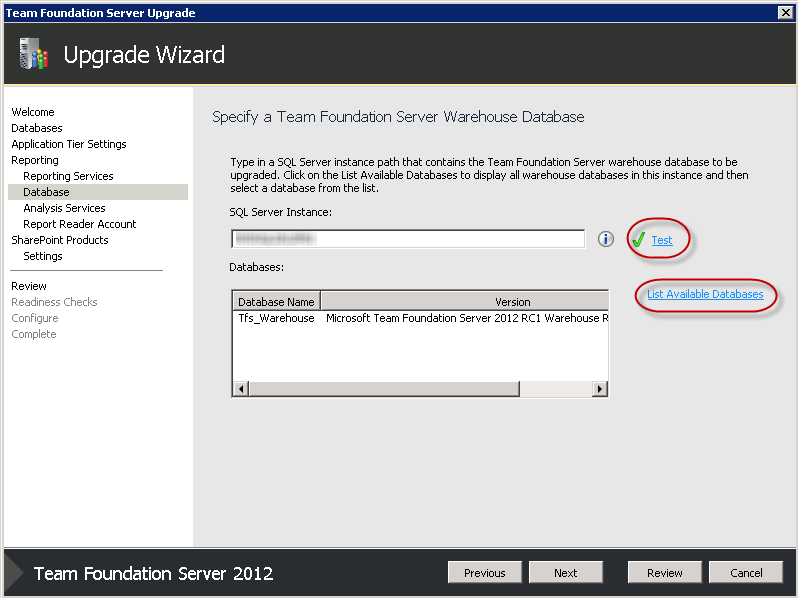This screenshot has width=798, height=598.
Task: Click the Cancel button
Action: point(746,573)
